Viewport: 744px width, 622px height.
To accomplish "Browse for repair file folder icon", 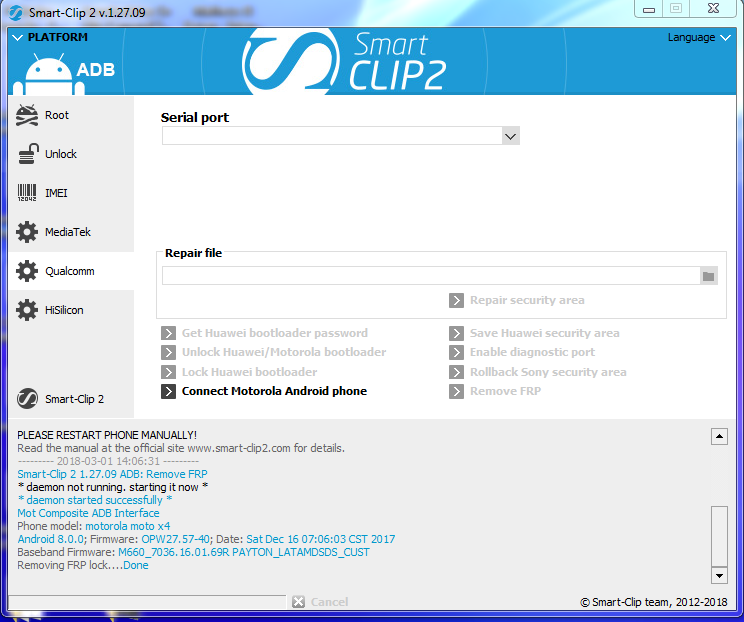I will [708, 276].
